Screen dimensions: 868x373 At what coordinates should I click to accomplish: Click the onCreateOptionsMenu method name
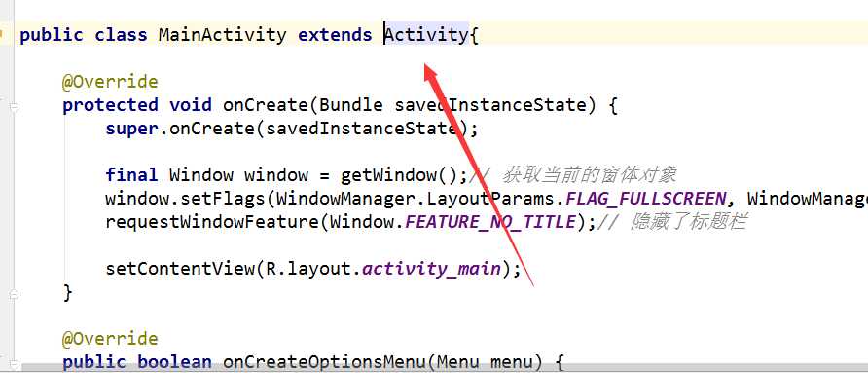click(324, 362)
